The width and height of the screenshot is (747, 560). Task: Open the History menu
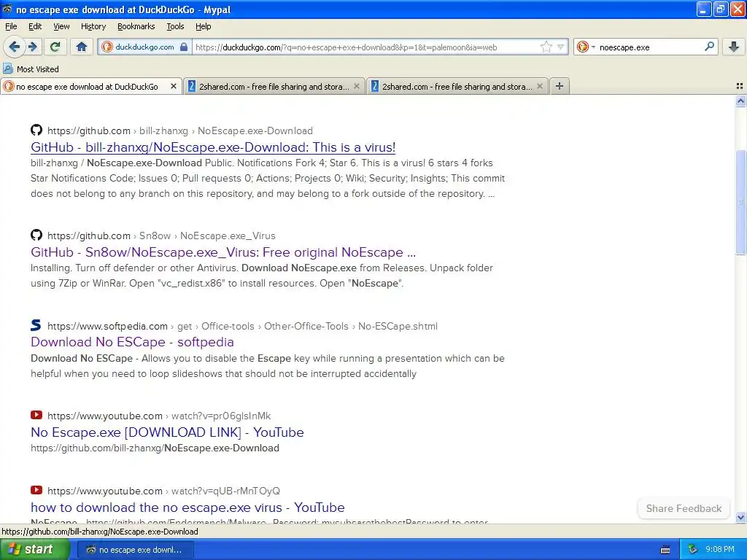tap(93, 26)
